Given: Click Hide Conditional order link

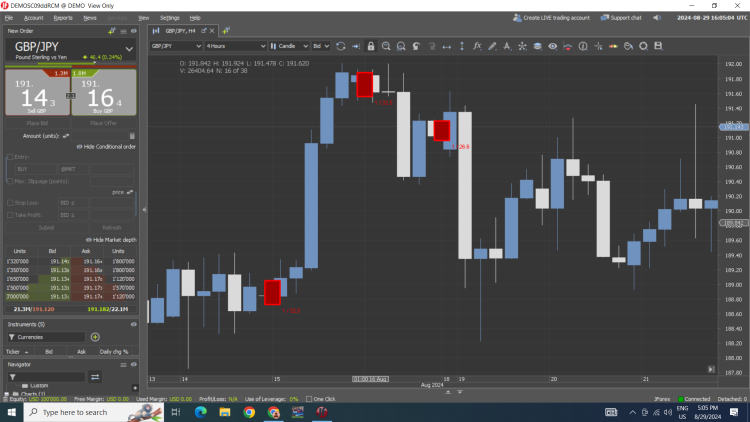Looking at the screenshot, I should tap(106, 147).
